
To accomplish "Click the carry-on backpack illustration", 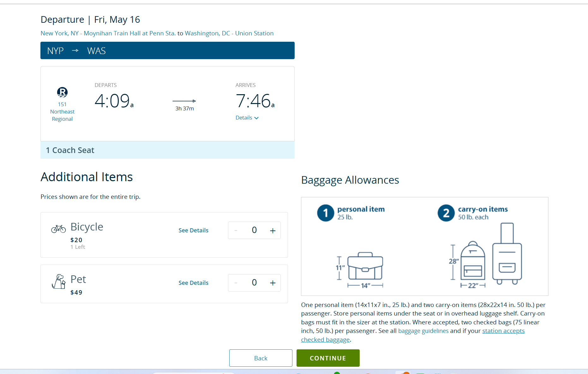I will 473,261.
